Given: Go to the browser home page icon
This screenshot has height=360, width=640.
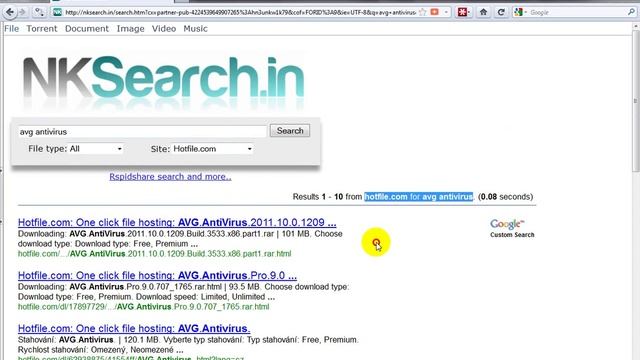Looking at the screenshot, I should coord(483,12).
